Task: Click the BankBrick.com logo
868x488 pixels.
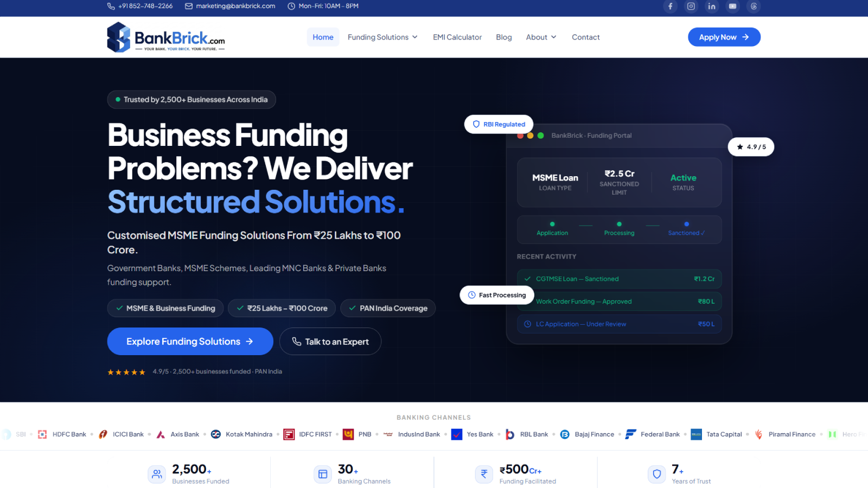Action: tap(166, 37)
